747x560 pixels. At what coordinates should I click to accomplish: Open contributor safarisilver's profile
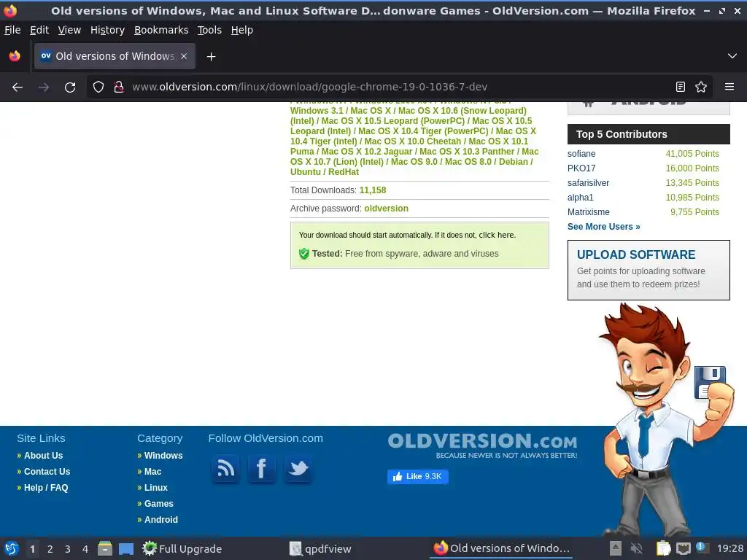[x=588, y=183]
